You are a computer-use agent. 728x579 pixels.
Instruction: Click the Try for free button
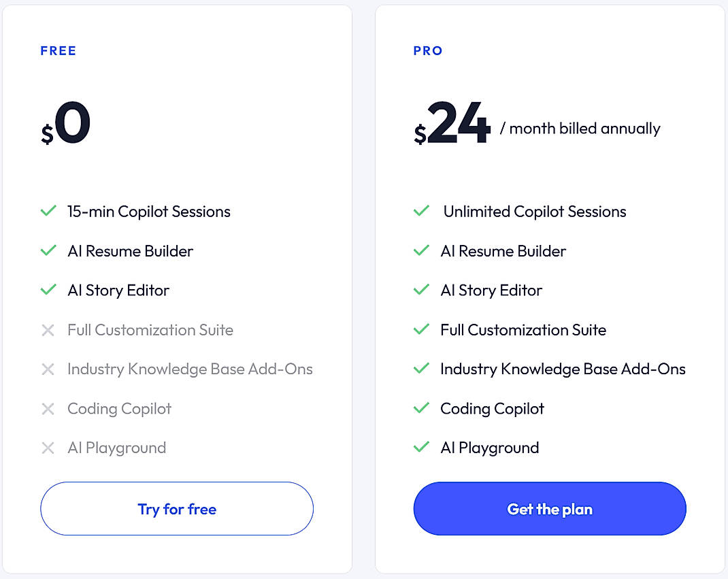click(177, 508)
